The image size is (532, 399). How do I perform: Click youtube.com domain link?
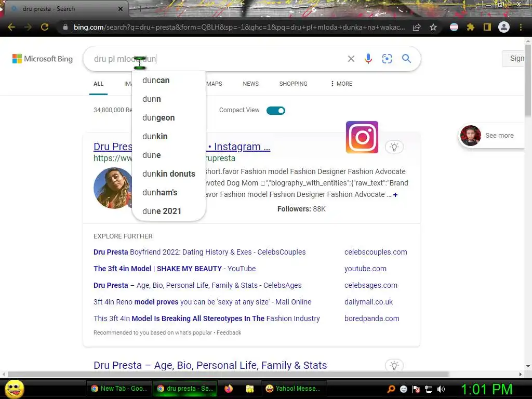pos(365,269)
